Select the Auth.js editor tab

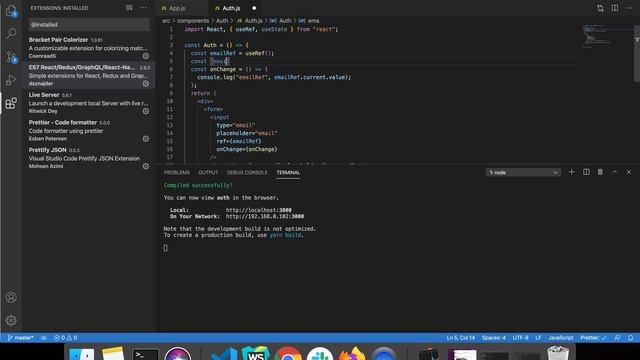pyautogui.click(x=231, y=8)
